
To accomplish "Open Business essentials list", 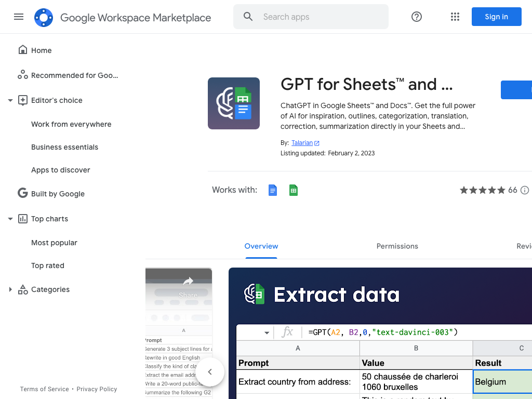I will (64, 147).
